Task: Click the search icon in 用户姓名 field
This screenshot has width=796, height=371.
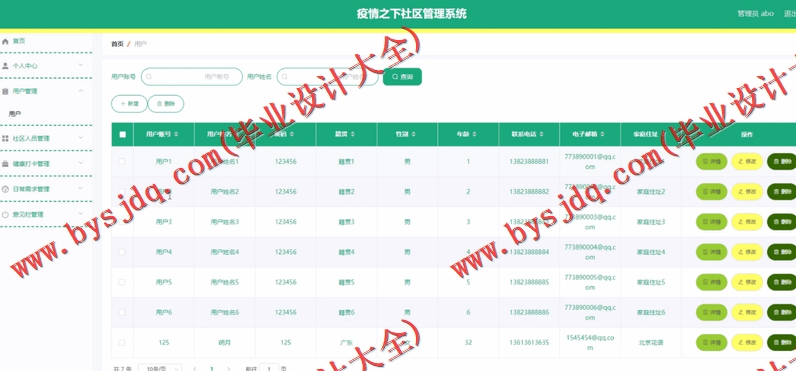Action: (x=285, y=77)
